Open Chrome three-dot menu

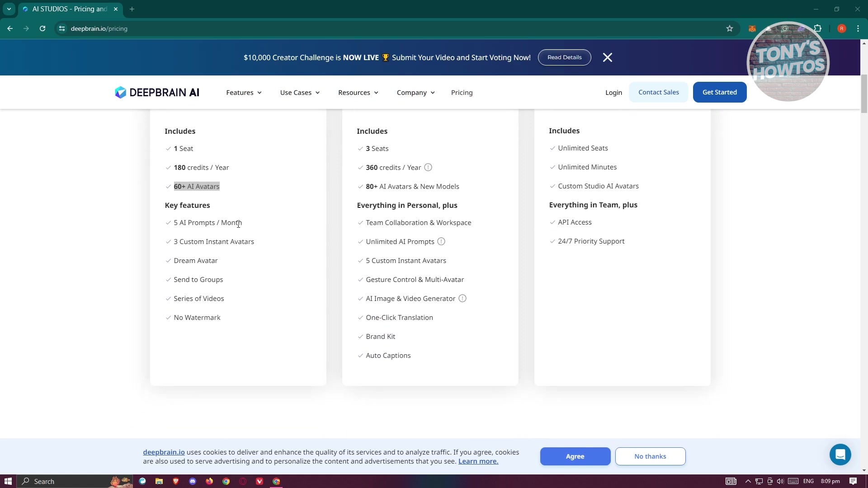coord(858,28)
